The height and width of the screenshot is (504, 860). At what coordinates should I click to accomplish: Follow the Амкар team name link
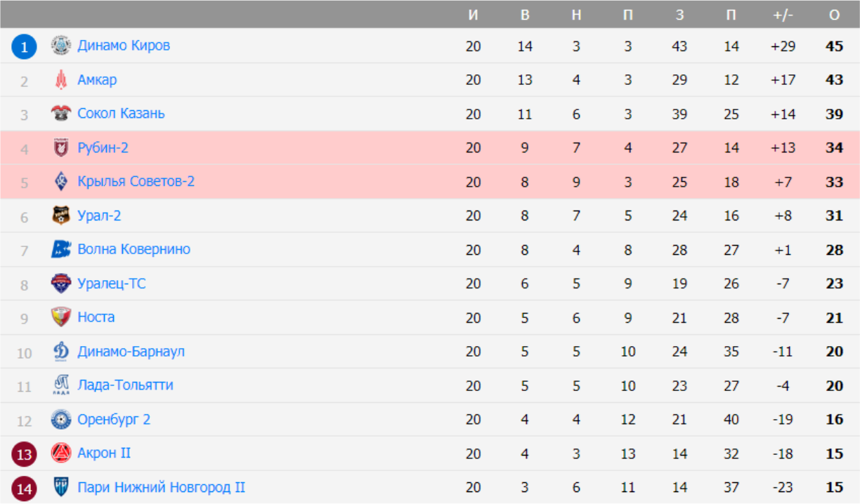click(97, 80)
